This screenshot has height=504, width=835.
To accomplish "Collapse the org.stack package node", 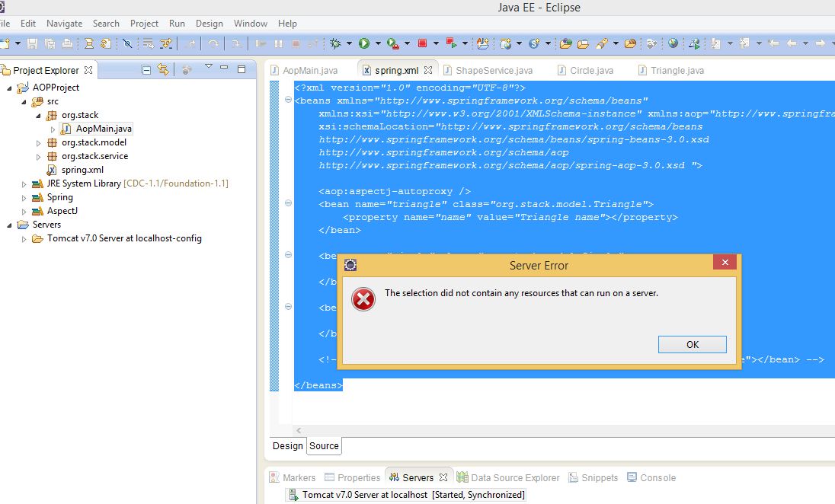I will pos(38,116).
